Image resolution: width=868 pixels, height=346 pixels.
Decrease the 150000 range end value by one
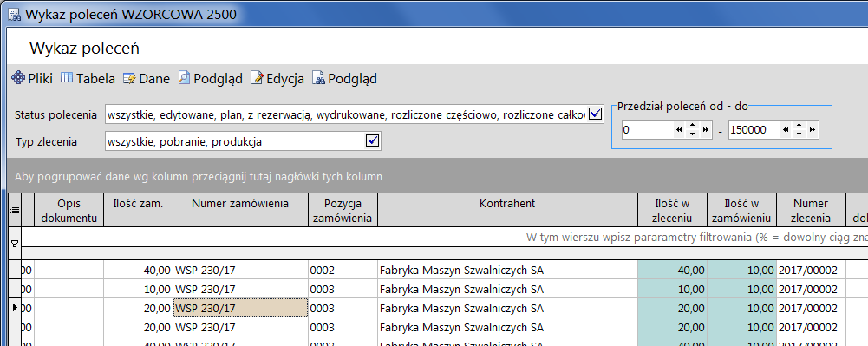(799, 134)
